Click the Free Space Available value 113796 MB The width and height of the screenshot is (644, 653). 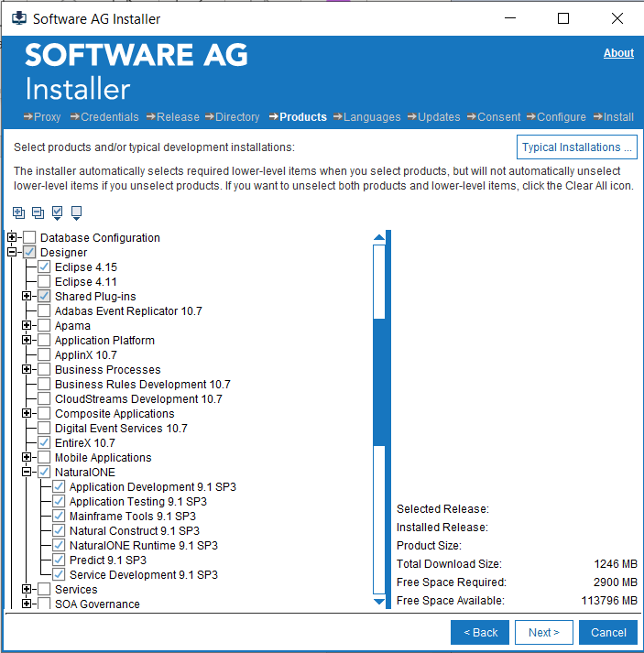609,600
